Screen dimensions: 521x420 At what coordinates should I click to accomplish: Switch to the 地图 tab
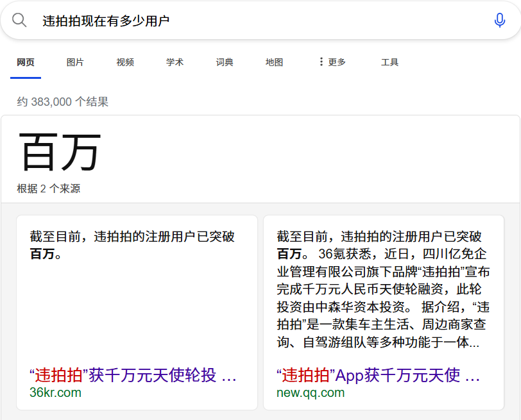274,62
